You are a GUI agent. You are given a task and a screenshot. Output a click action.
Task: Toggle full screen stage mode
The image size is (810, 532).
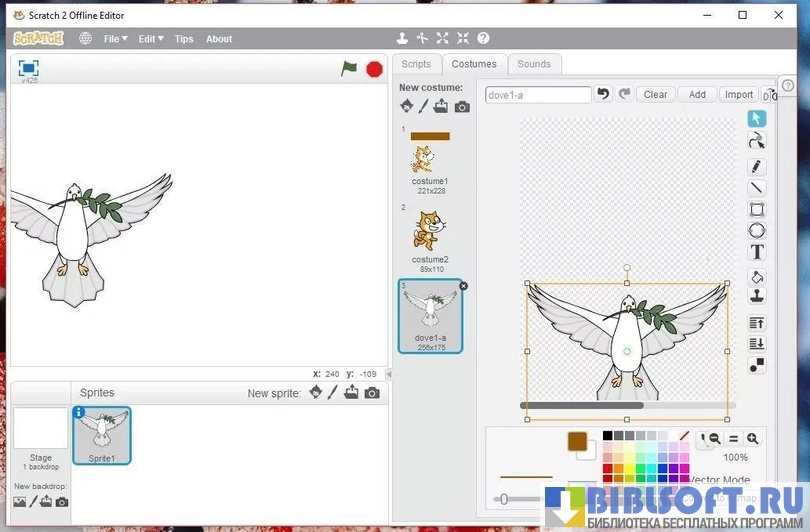point(28,67)
